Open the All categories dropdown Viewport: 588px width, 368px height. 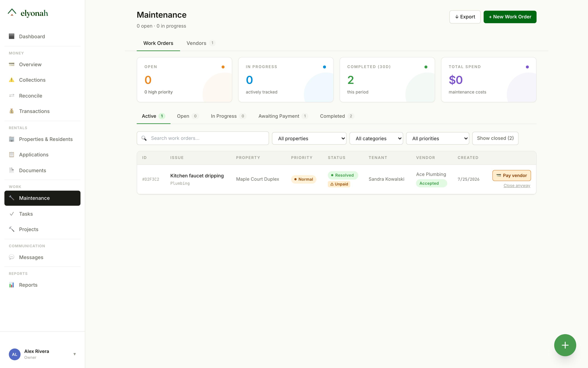click(x=376, y=138)
